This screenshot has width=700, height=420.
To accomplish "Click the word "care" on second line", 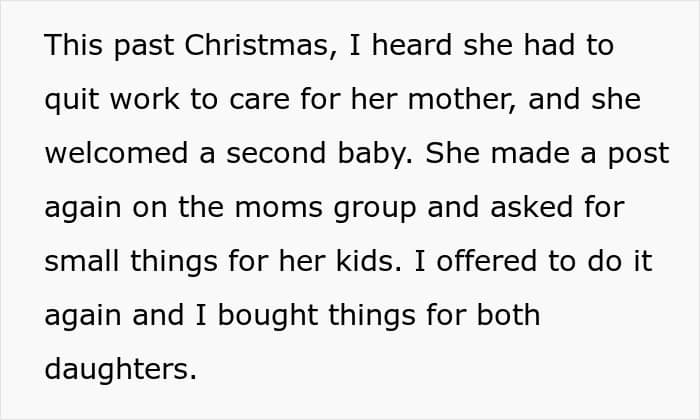I will point(259,100).
